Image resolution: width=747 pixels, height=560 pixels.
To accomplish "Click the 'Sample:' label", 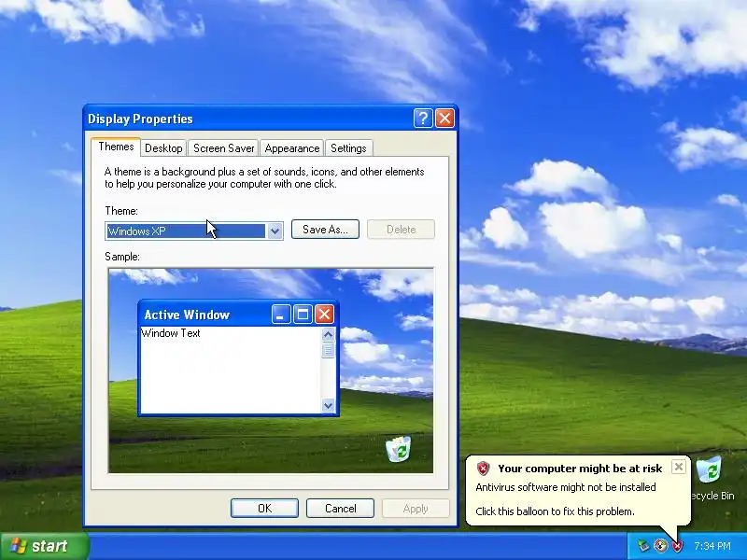I will pos(122,257).
